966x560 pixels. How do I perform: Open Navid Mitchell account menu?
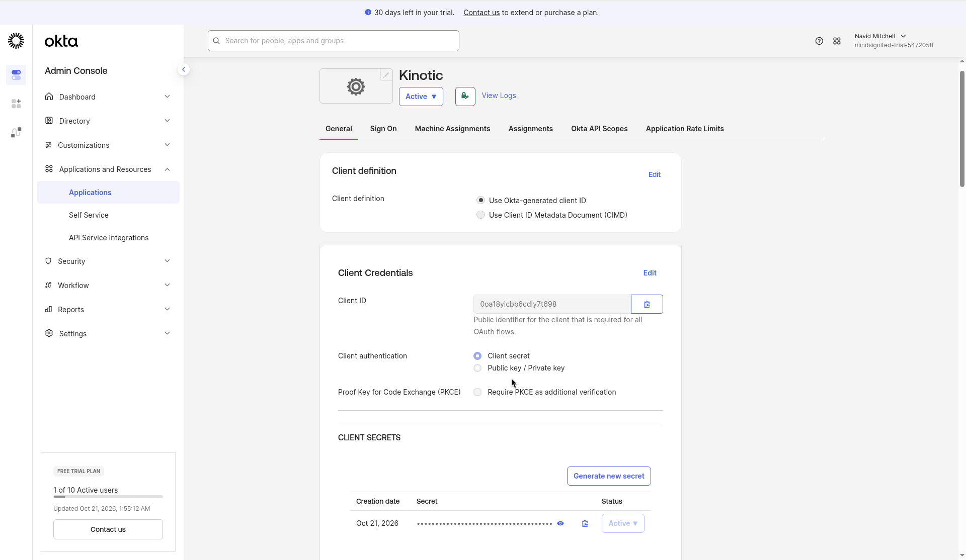point(894,41)
